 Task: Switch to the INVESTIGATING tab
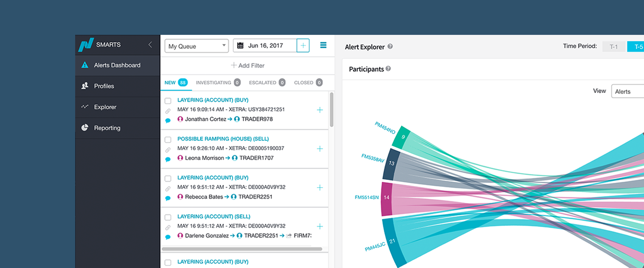coord(218,83)
